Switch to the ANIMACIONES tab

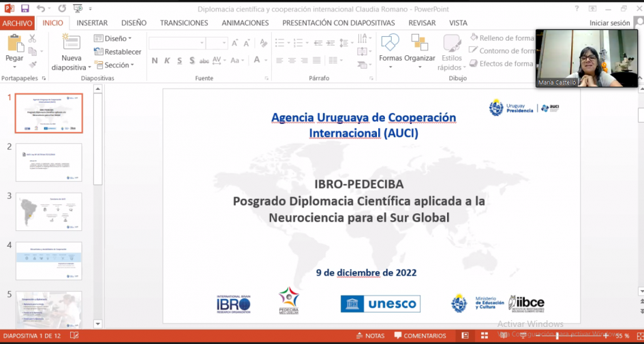(245, 23)
